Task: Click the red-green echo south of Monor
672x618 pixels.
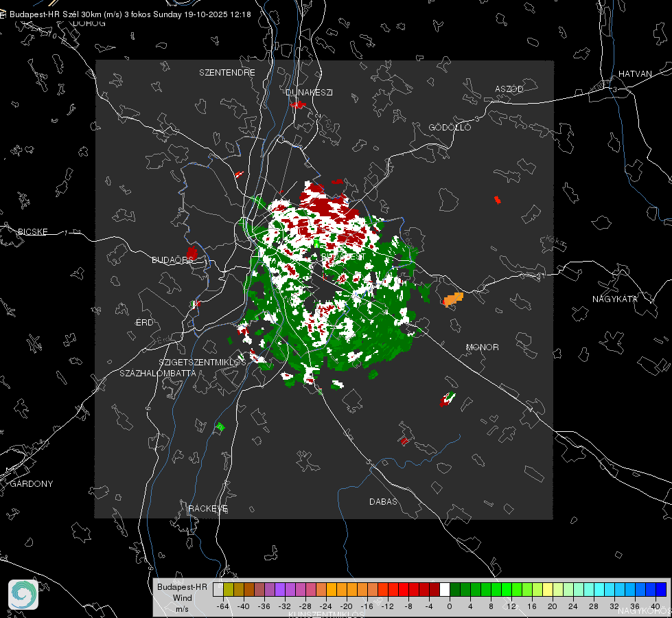Action: point(448,399)
